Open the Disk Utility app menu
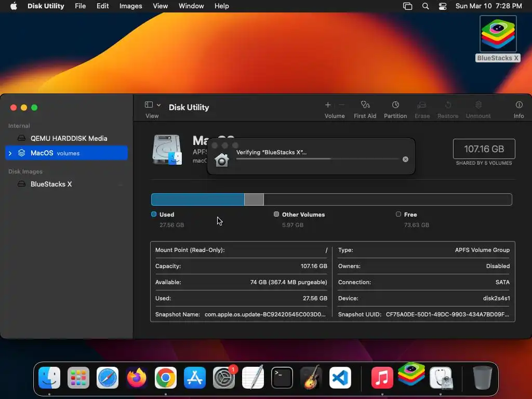This screenshot has height=399, width=532. pos(46,6)
